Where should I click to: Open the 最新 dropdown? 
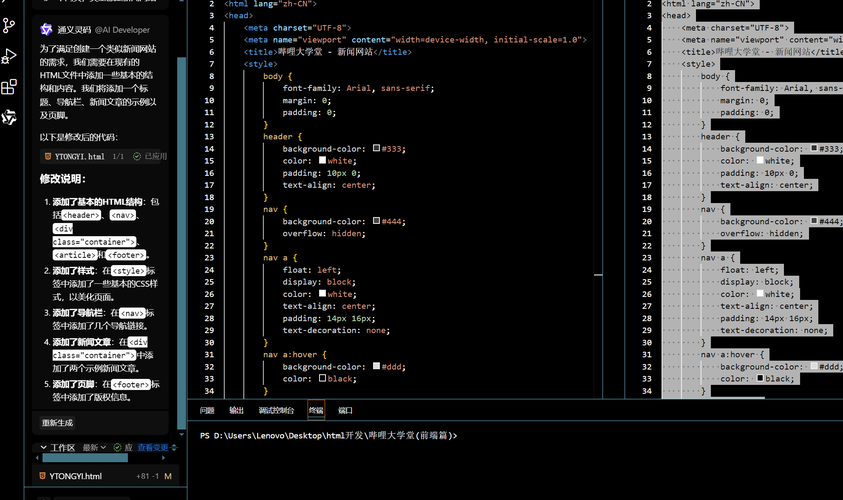pyautogui.click(x=94, y=447)
